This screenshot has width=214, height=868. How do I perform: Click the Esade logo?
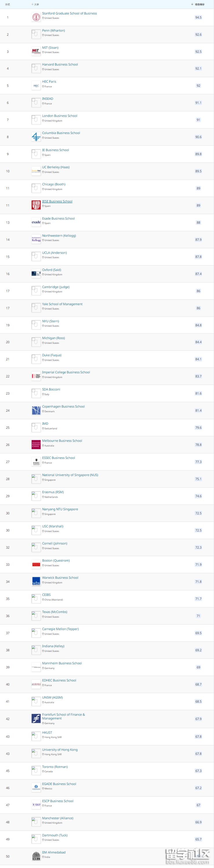36,222
